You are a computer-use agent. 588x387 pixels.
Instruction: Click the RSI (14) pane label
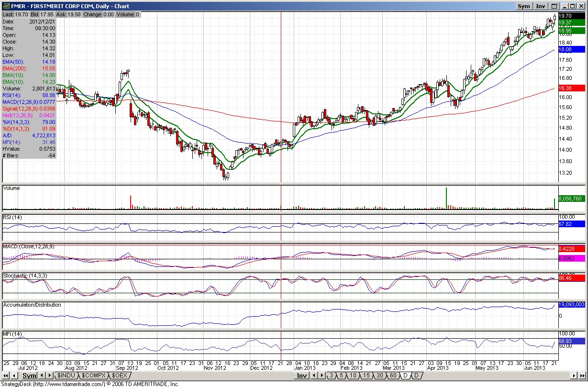(12, 218)
